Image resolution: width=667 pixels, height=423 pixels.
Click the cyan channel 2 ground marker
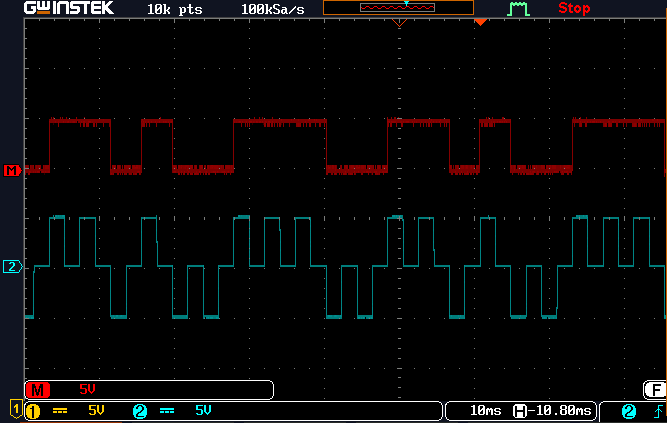(12, 267)
